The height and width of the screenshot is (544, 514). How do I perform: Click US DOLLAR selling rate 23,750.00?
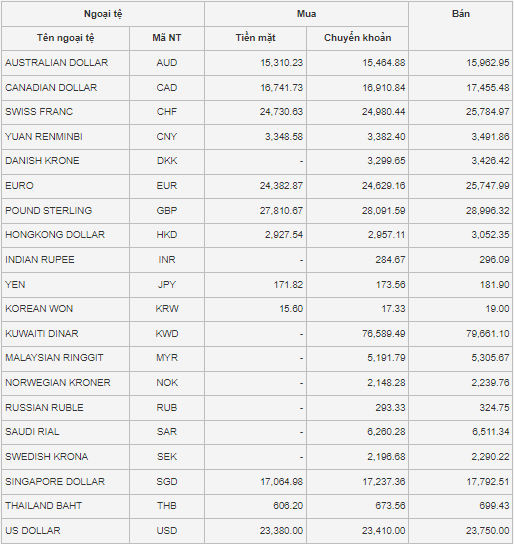point(487,530)
